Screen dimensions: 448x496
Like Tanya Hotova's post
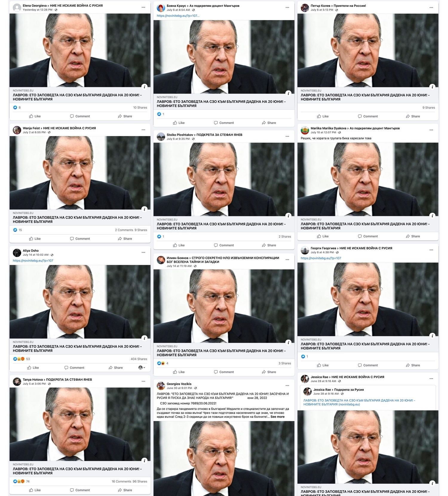point(35,490)
